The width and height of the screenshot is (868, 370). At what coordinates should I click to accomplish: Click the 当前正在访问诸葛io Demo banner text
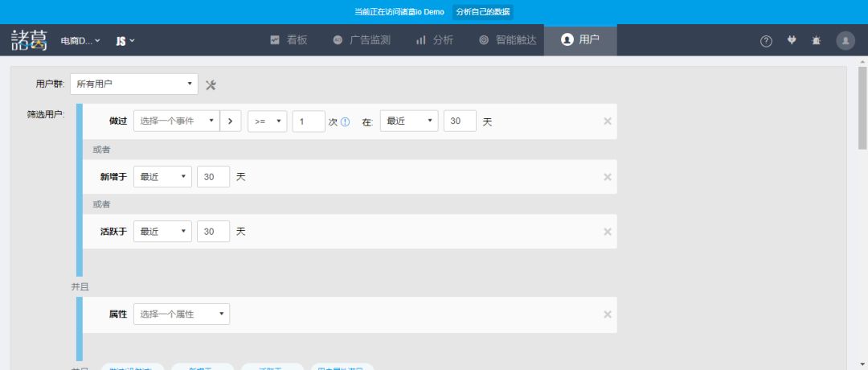click(399, 11)
